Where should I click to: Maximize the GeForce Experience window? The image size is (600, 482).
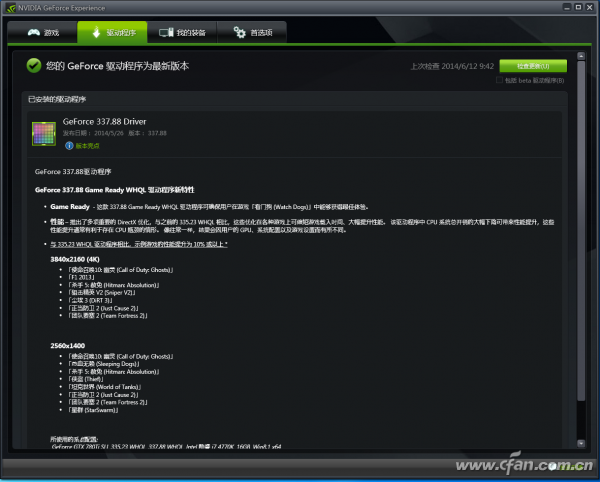(578, 7)
